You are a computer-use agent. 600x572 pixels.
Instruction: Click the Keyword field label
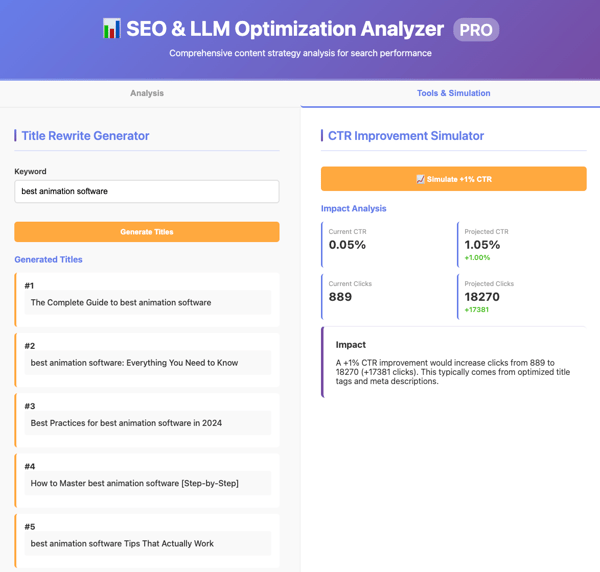(30, 171)
